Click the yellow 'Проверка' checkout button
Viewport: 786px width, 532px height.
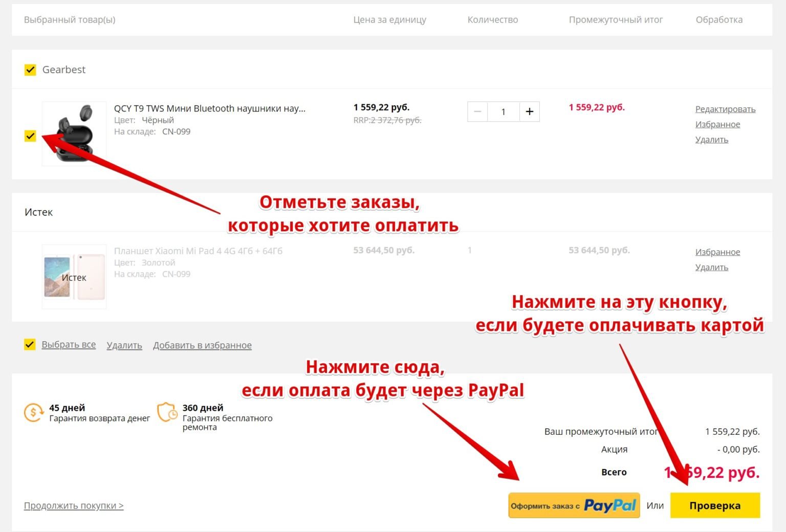pos(715,505)
